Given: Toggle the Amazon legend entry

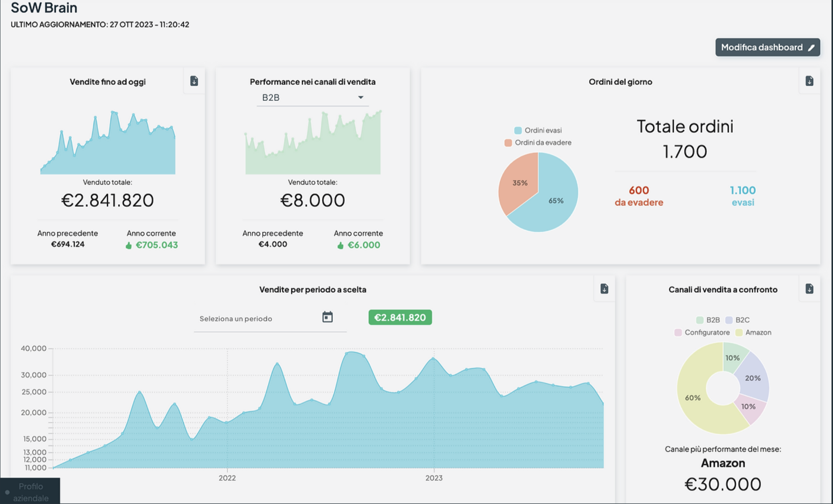Looking at the screenshot, I should 753,332.
